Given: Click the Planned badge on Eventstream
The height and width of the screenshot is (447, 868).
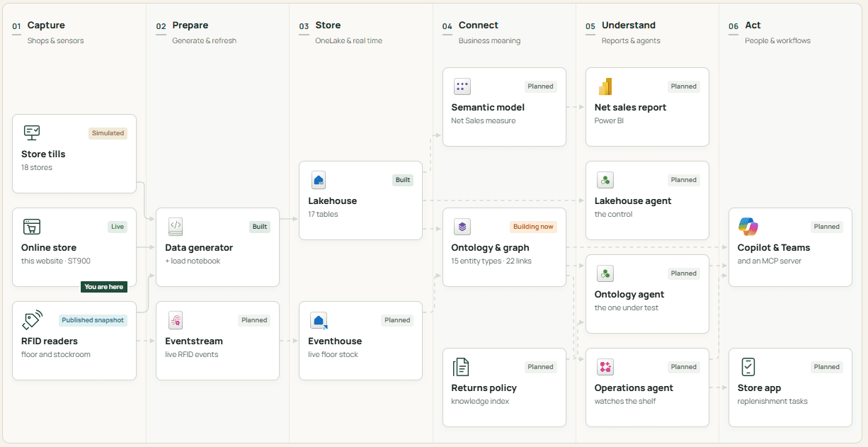Looking at the screenshot, I should click(x=254, y=320).
